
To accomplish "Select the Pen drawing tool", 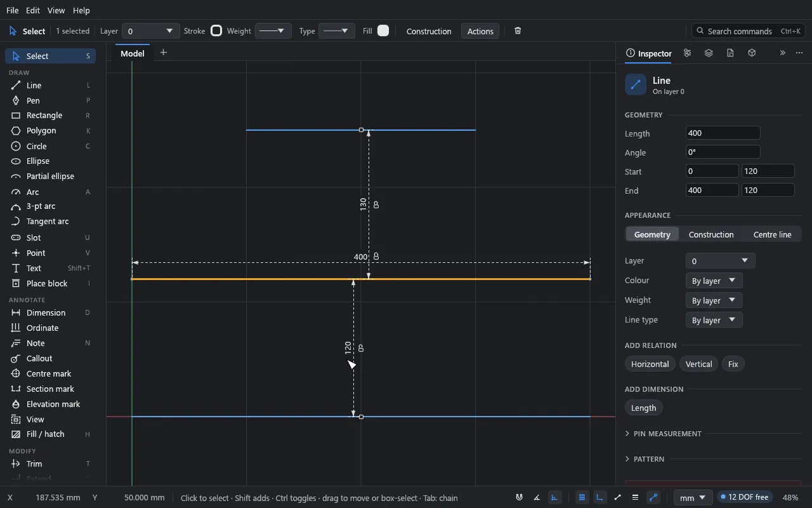I will [x=51, y=100].
